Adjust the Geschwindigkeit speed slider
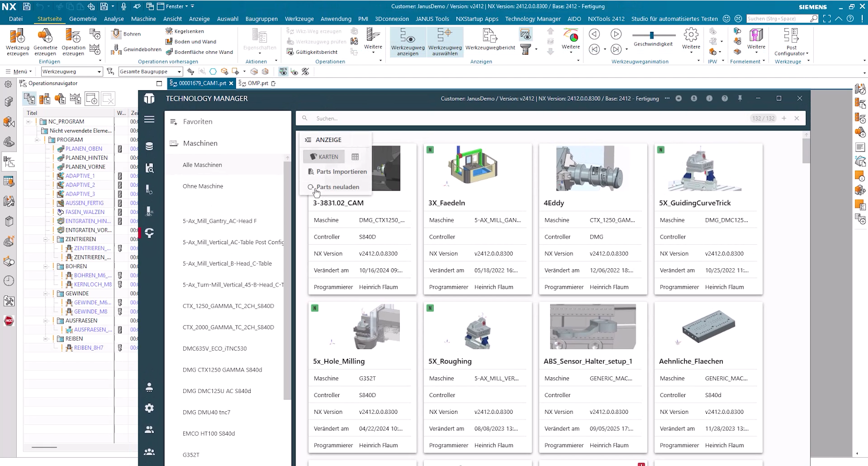The height and width of the screenshot is (466, 868). pos(652,35)
